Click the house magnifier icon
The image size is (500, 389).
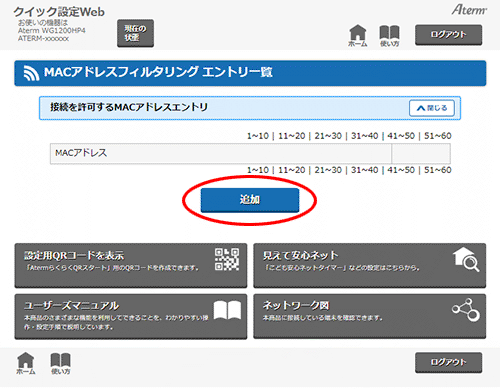coord(466,259)
